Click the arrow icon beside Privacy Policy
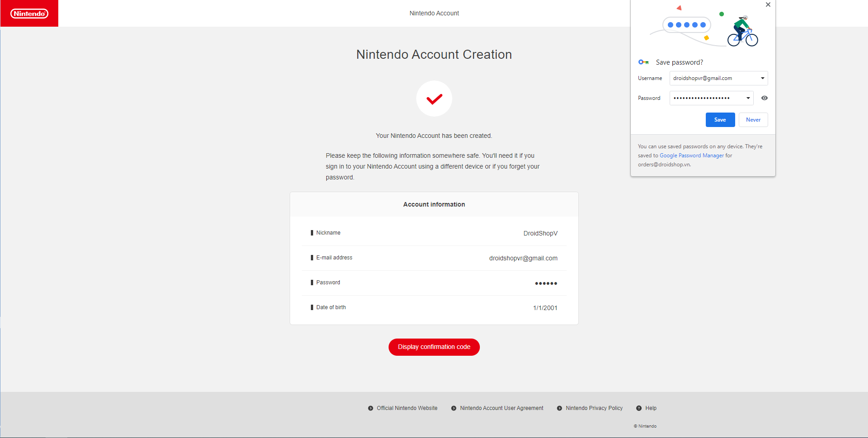The width and height of the screenshot is (868, 438). (559, 408)
